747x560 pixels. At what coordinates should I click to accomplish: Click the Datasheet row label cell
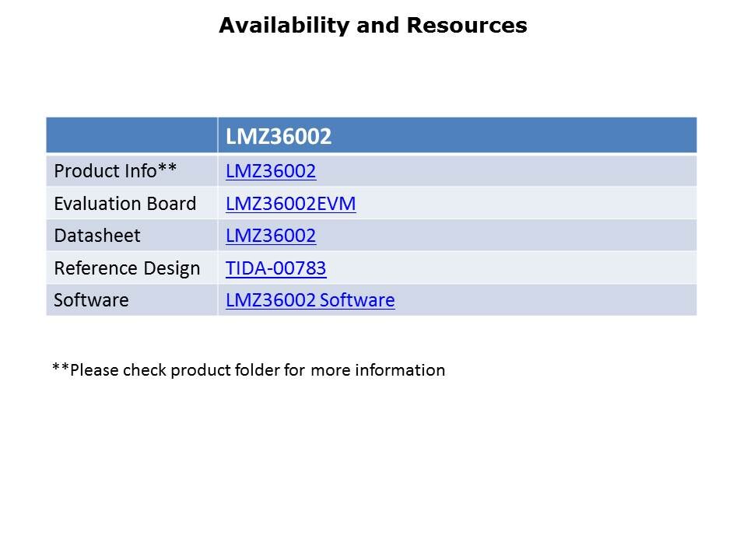point(86,236)
